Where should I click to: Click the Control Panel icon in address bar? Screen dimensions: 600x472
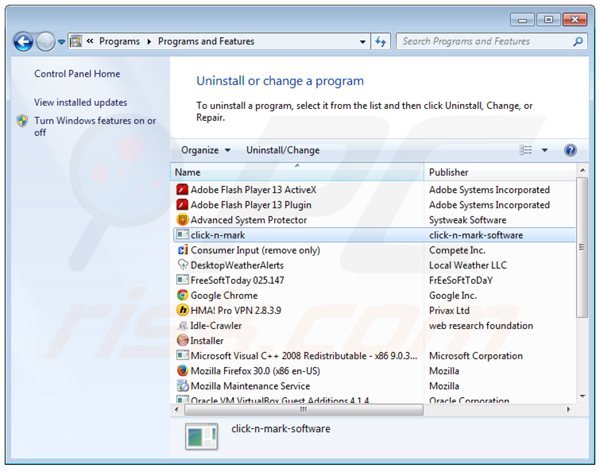[76, 41]
